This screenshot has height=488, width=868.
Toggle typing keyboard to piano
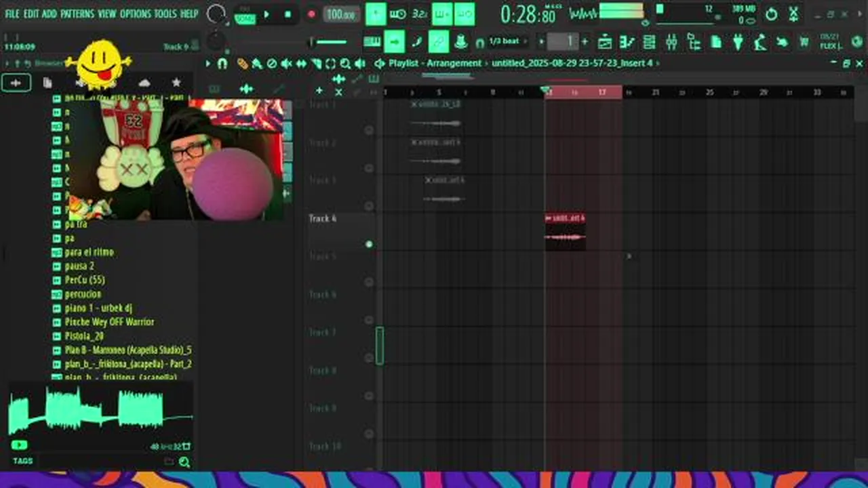[x=372, y=42]
